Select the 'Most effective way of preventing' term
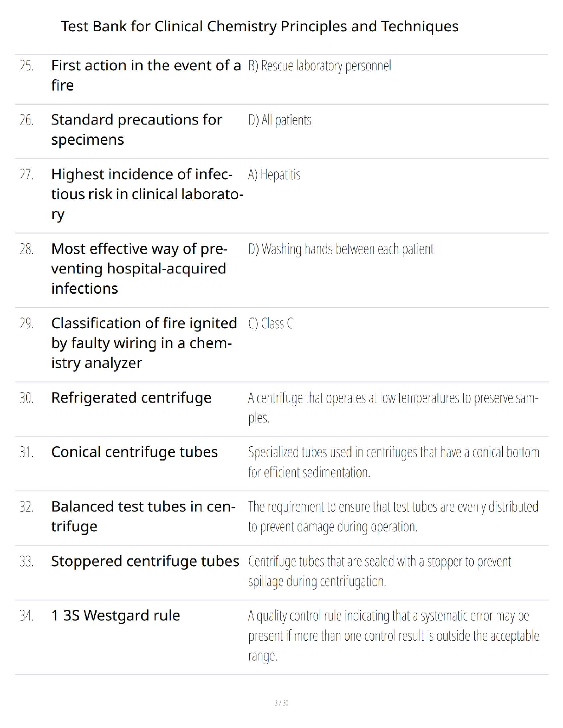Screen dimensions: 563x728 click(139, 268)
